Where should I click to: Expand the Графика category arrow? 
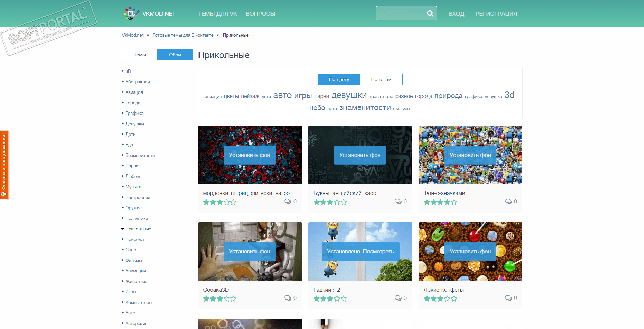point(123,113)
